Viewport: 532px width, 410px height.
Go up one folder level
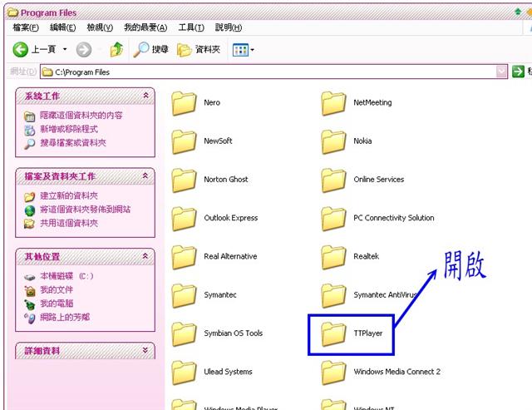116,50
